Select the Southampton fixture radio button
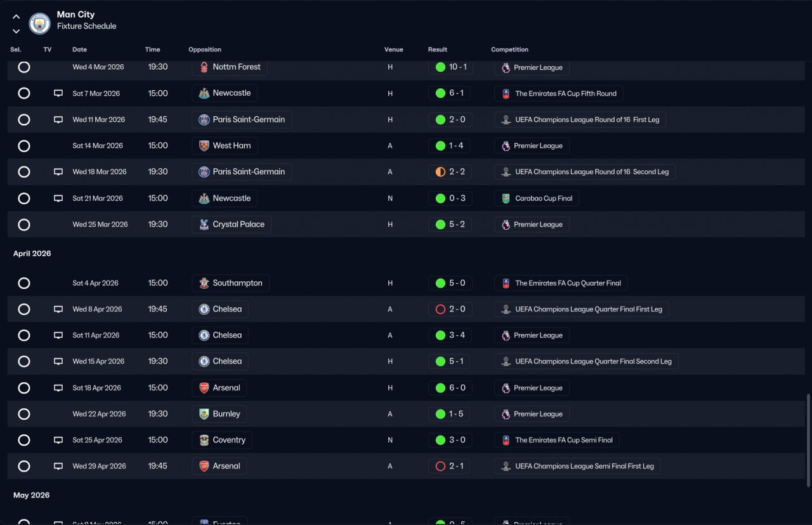 pos(24,283)
